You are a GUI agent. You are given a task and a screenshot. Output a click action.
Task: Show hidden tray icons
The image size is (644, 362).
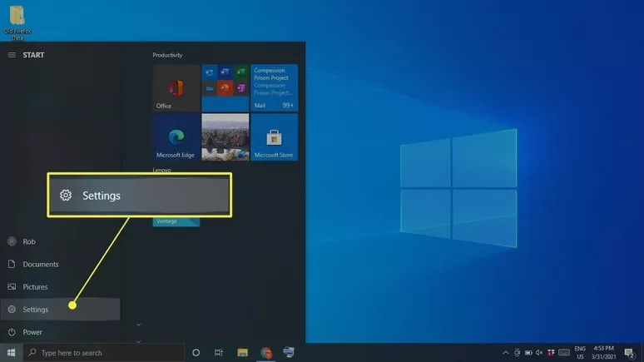506,353
